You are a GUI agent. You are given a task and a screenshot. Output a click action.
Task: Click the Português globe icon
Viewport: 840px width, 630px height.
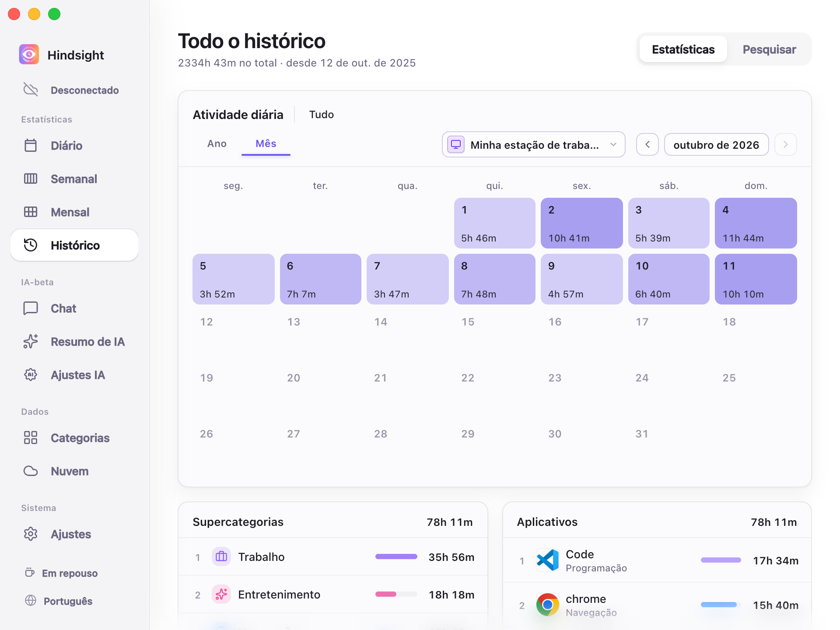coord(31,601)
